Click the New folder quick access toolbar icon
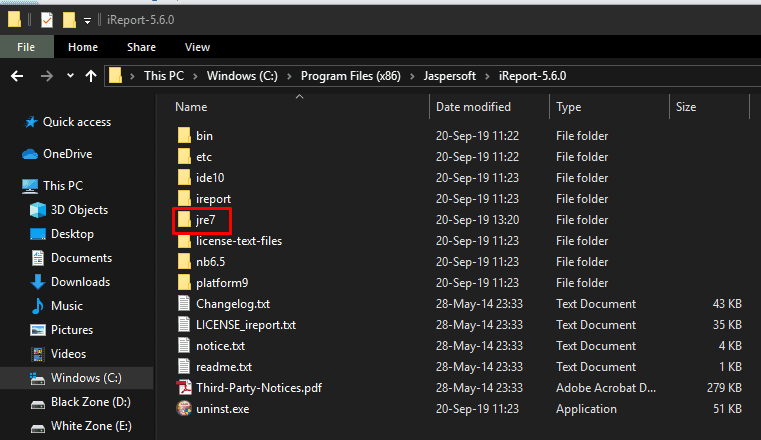 [69, 20]
